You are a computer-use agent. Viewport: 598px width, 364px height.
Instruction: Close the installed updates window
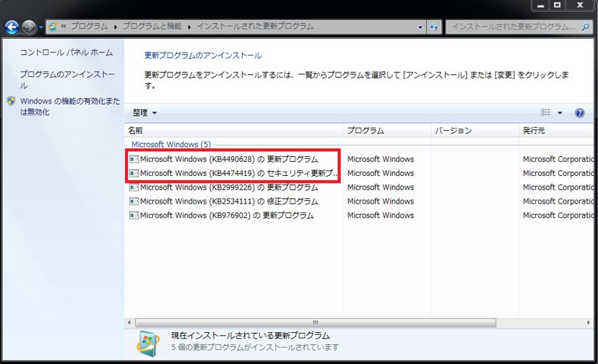(580, 5)
